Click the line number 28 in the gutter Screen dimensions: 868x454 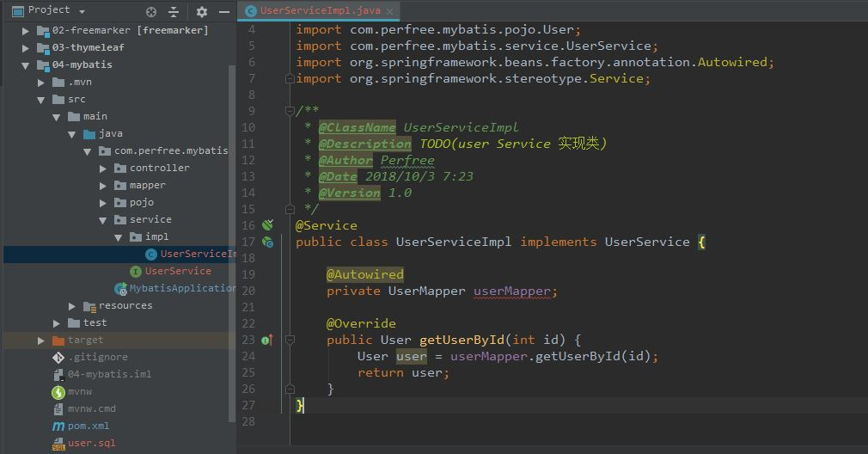click(x=248, y=421)
